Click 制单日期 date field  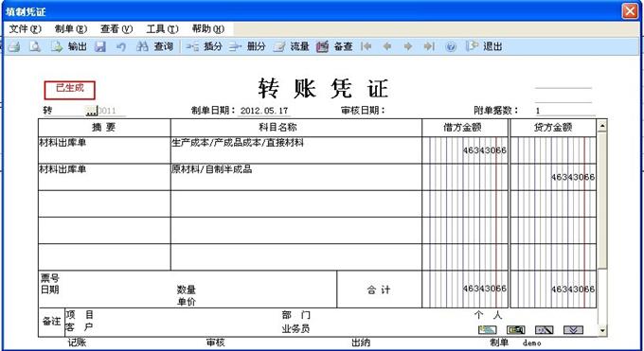[264, 111]
